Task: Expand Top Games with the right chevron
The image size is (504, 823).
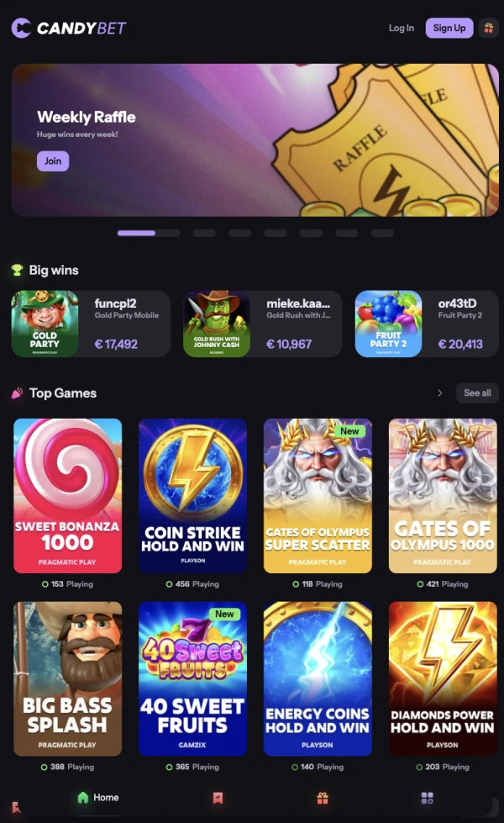Action: pos(439,393)
